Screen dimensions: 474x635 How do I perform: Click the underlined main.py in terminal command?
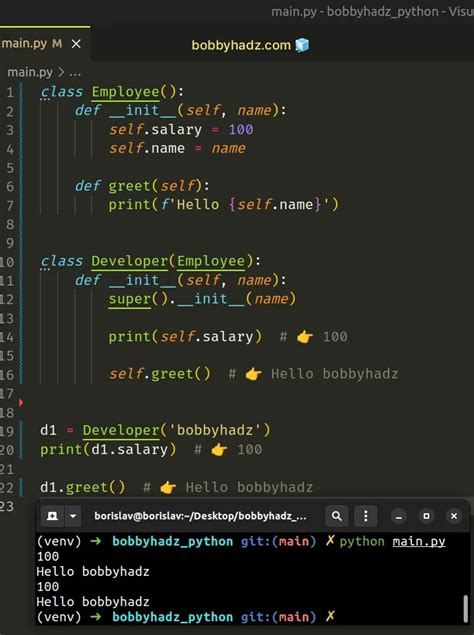click(419, 541)
